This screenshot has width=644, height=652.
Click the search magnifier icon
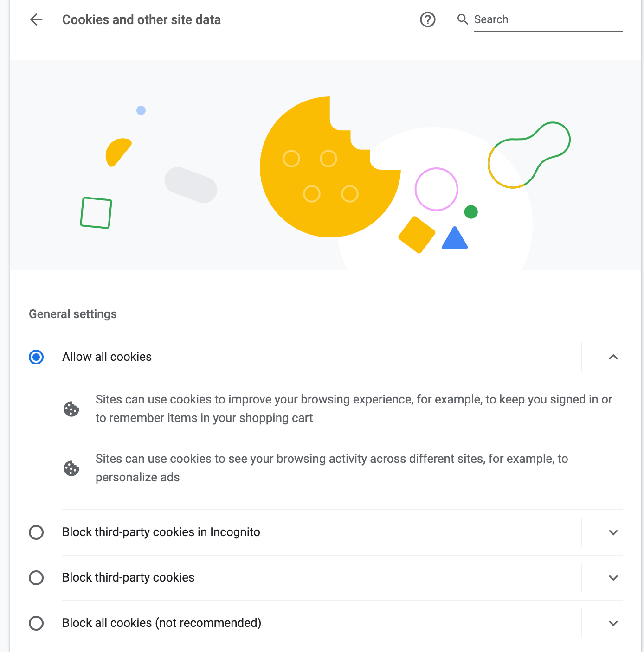pos(463,19)
